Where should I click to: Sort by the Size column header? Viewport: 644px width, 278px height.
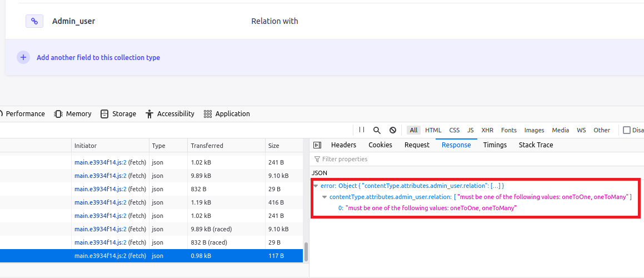(285, 146)
